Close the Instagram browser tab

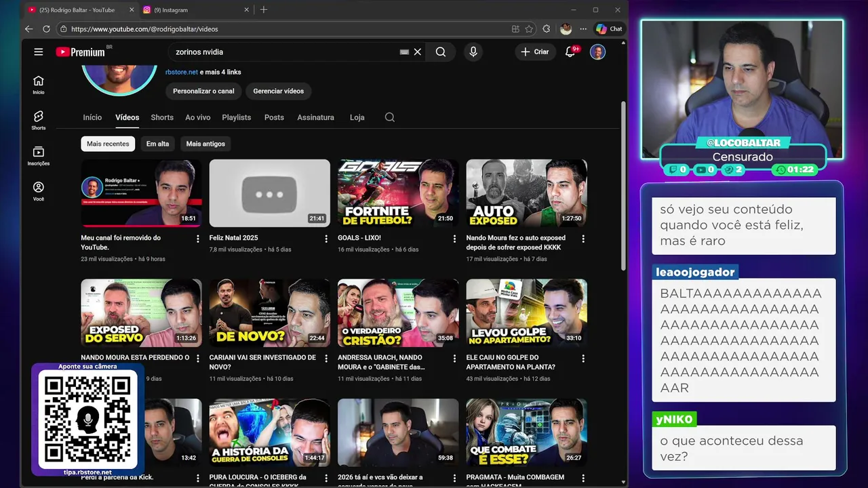248,9
